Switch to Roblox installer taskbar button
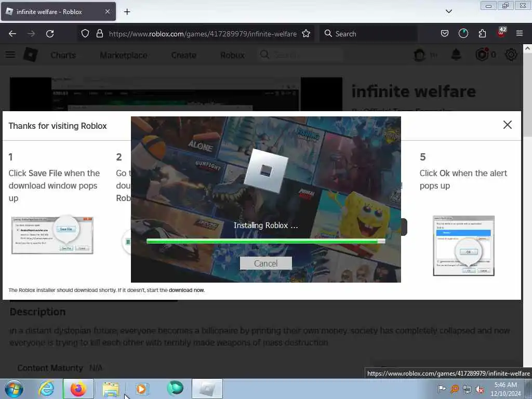Screen dimensions: 532x399 click(207, 389)
